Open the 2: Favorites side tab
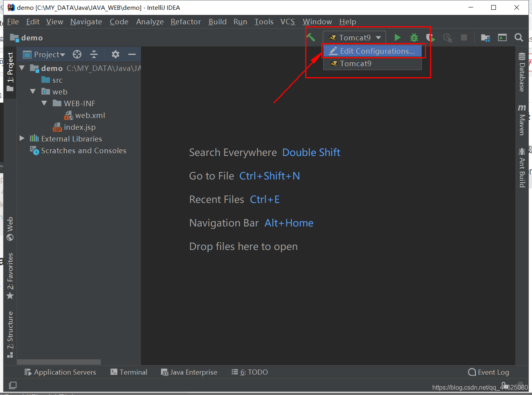The image size is (532, 395). [10, 276]
